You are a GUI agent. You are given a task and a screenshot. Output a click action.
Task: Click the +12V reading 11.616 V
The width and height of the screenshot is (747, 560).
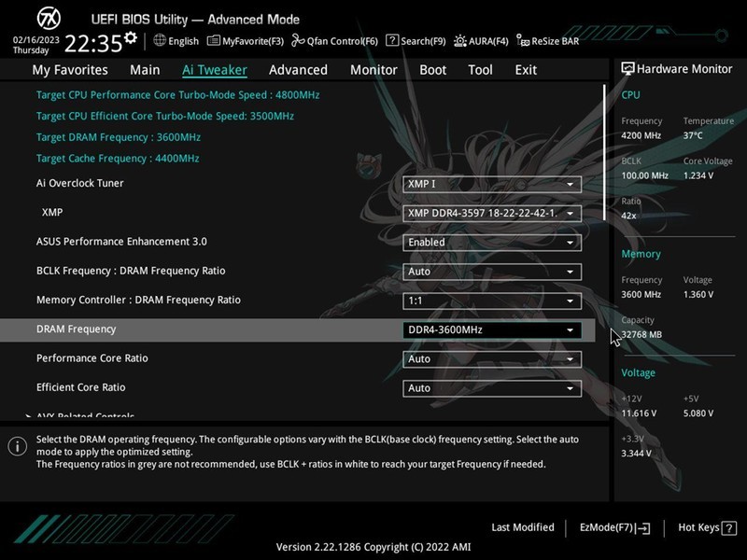point(639,413)
